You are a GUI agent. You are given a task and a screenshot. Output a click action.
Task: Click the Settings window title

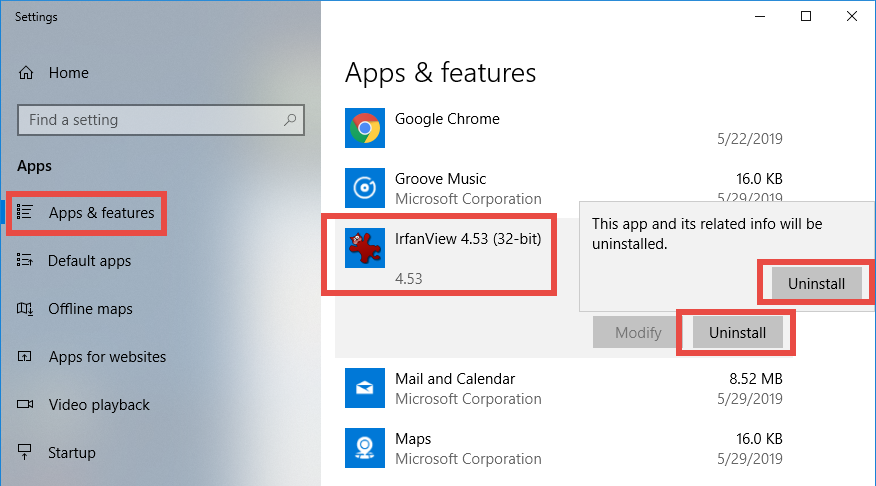click(36, 17)
